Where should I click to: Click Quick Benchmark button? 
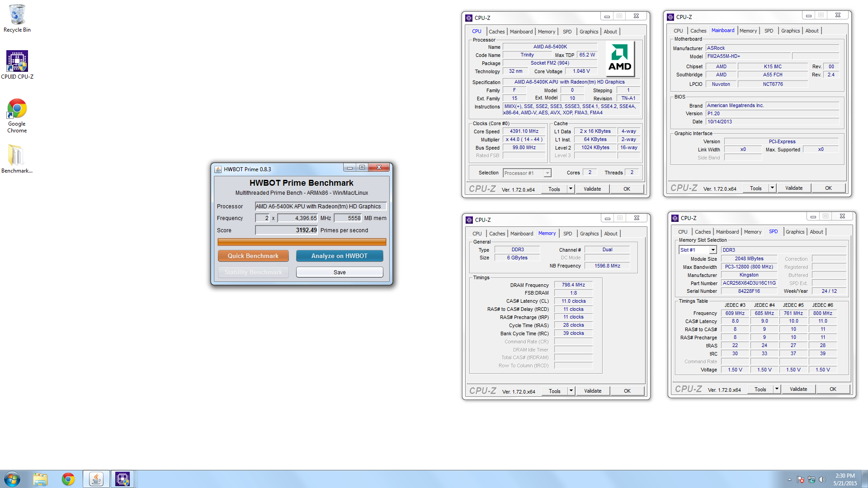[253, 256]
